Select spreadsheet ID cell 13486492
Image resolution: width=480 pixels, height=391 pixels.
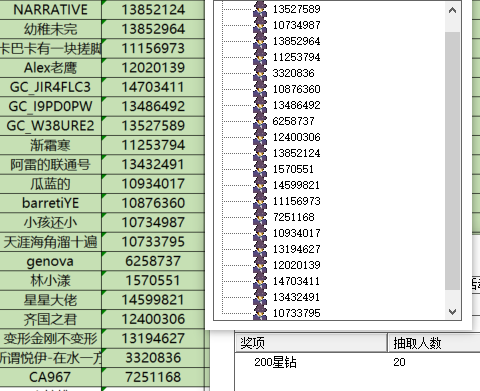point(153,106)
